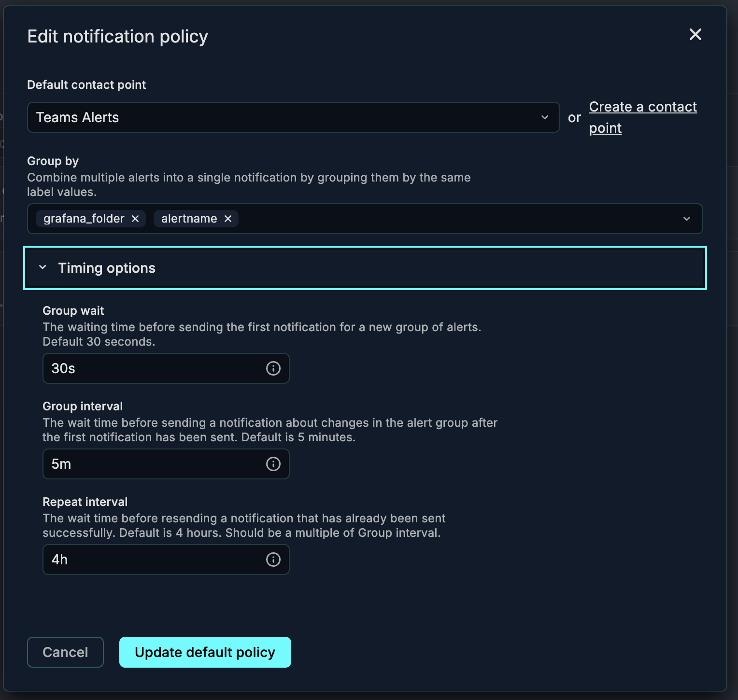The width and height of the screenshot is (738, 700).
Task: Follow the Create a contact point link
Action: (x=642, y=107)
